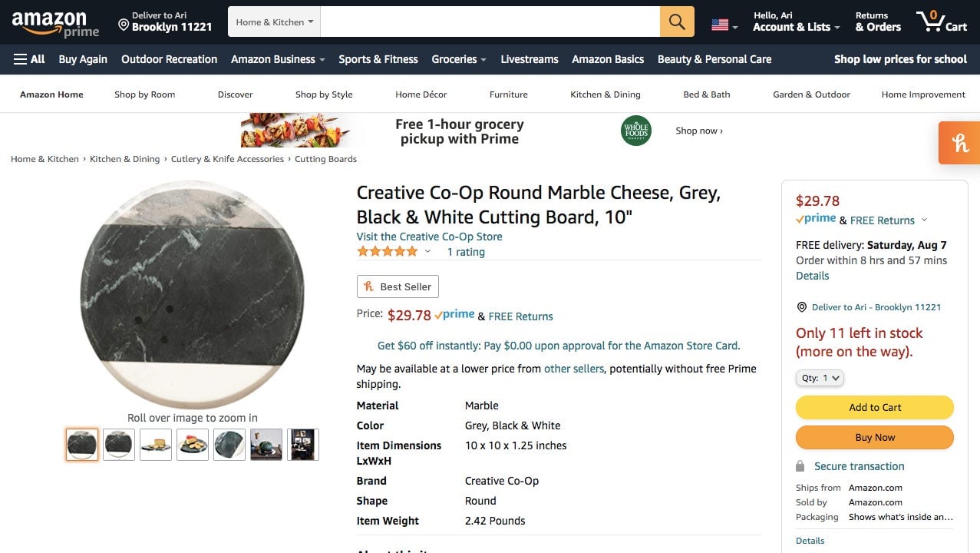
Task: Select the second product thumbnail image
Action: click(x=119, y=445)
